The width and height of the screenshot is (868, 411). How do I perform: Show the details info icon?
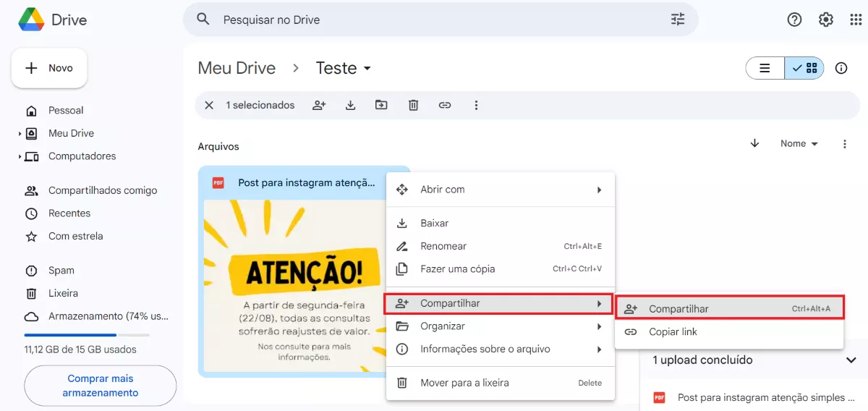841,68
